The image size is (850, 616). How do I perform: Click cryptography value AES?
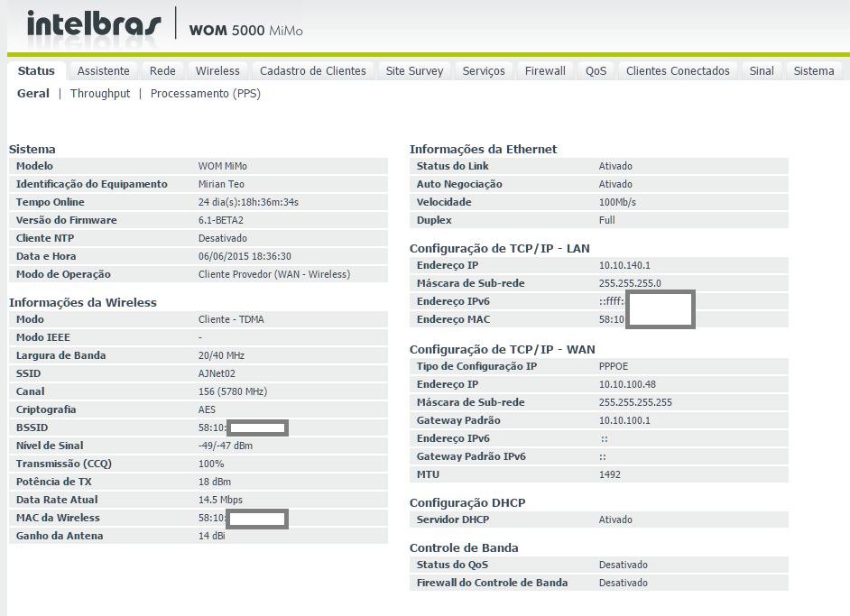point(207,409)
